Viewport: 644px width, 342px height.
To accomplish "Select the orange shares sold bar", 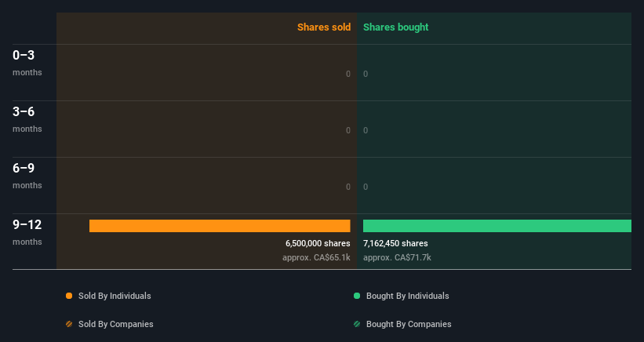I will click(x=220, y=226).
